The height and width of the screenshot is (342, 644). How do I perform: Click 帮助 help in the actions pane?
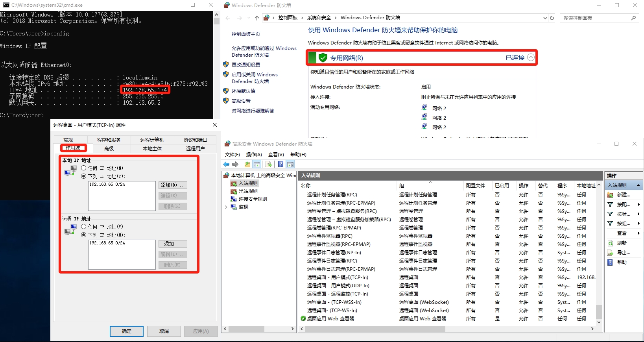(622, 263)
